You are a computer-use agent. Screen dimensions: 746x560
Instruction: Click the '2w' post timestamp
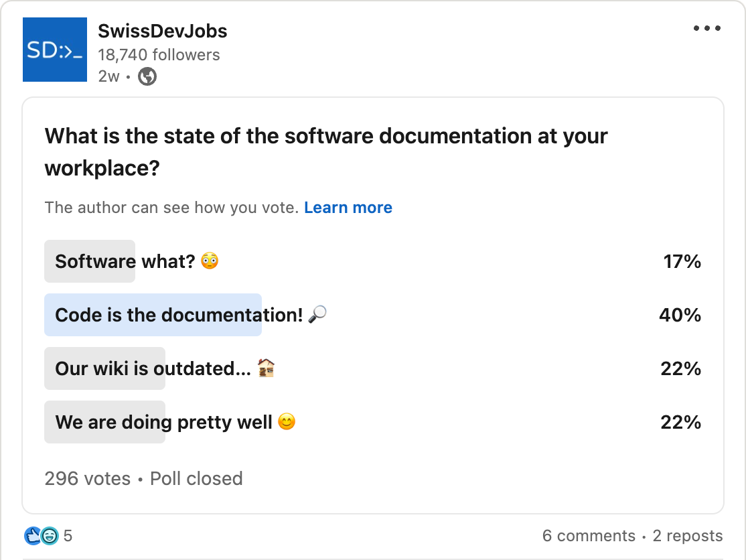click(109, 76)
